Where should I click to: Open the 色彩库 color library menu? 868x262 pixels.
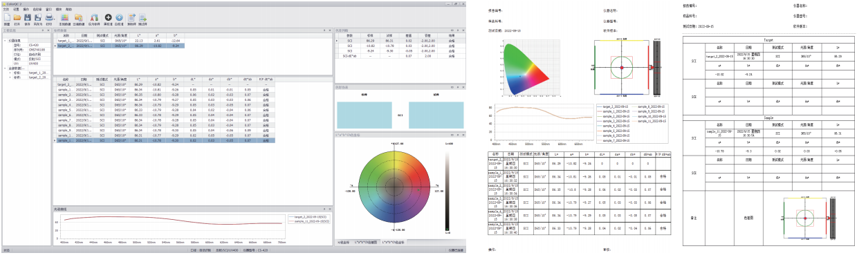[x=37, y=9]
